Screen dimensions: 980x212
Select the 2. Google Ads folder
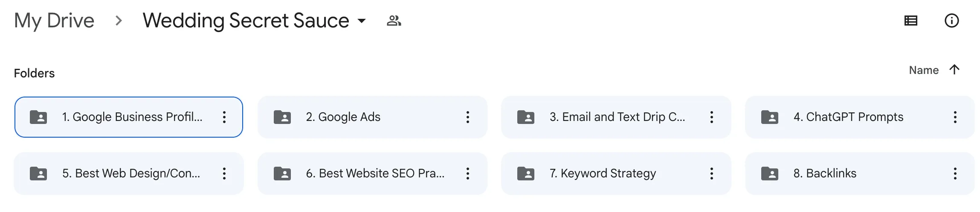(372, 117)
